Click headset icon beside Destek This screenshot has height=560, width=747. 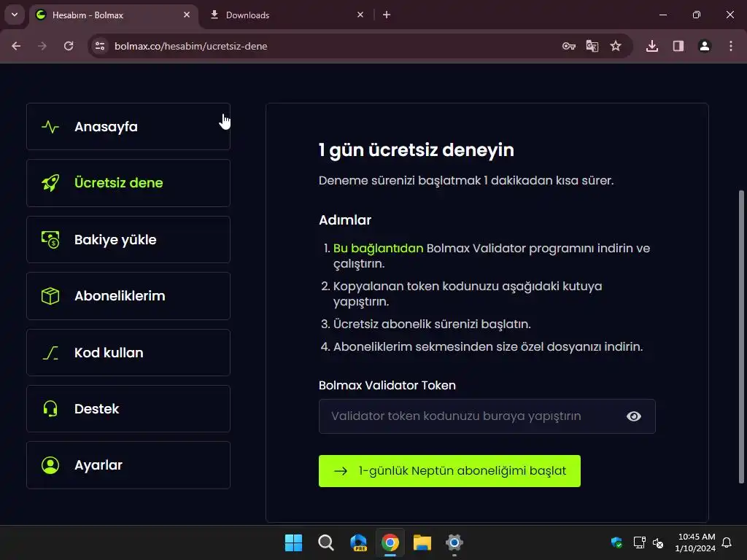point(50,408)
